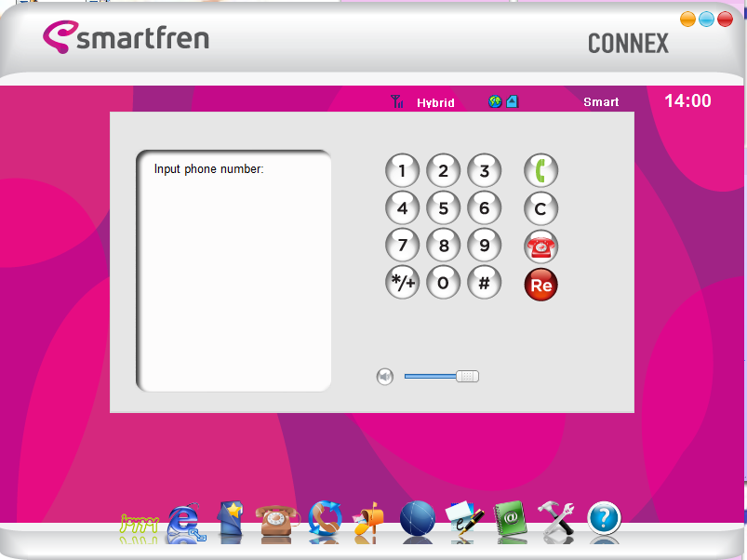Redial using the red Re button
The height and width of the screenshot is (560, 747).
coord(540,285)
